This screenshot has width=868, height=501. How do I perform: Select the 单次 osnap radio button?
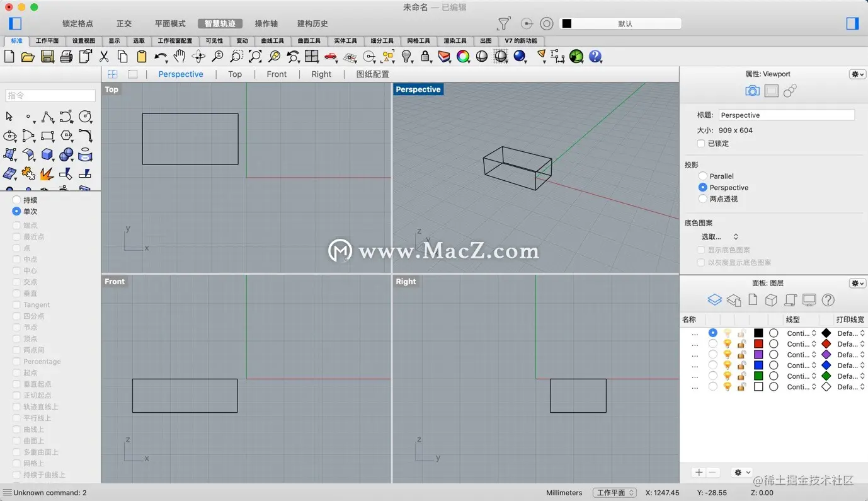click(x=17, y=211)
